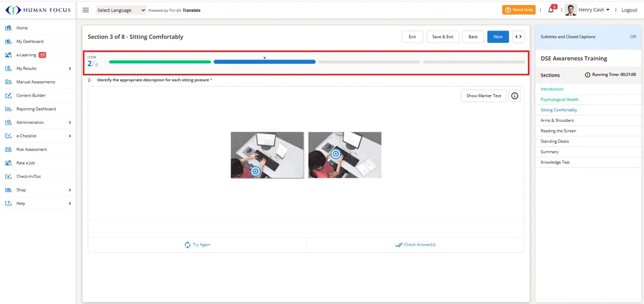Image resolution: width=644 pixels, height=304 pixels.
Task: Click the Content Builder pencil icon
Action: pyautogui.click(x=8, y=96)
